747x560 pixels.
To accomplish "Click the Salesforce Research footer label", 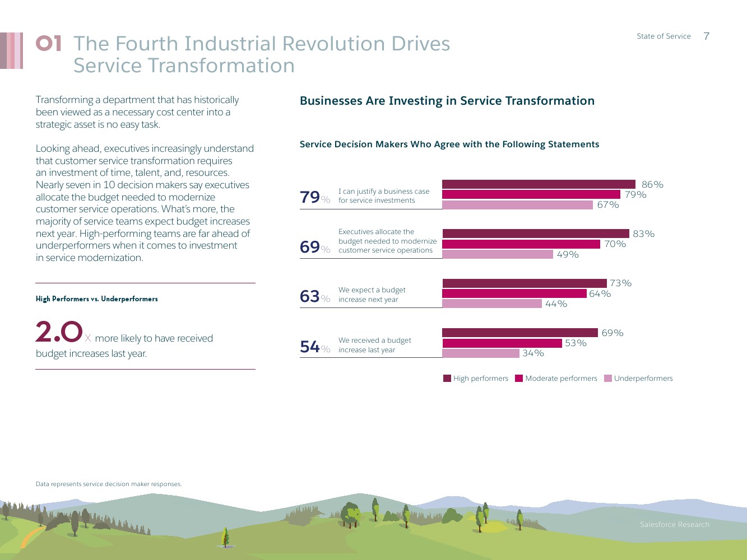I will click(674, 525).
